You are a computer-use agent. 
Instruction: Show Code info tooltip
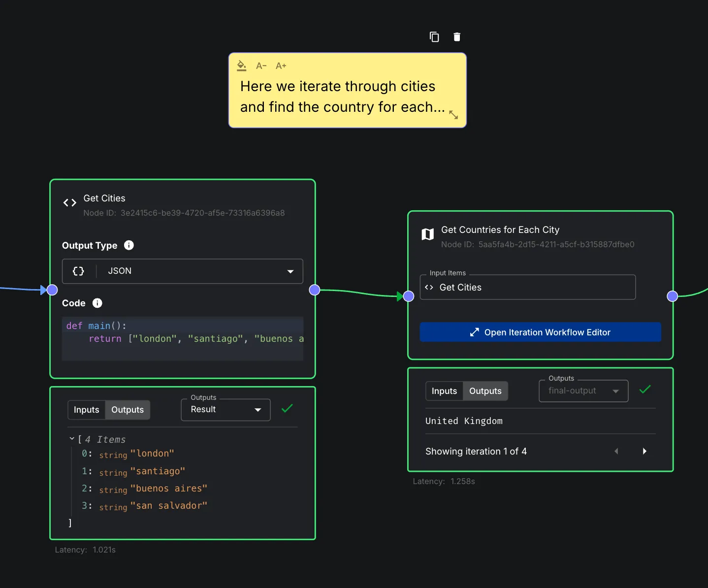(97, 303)
